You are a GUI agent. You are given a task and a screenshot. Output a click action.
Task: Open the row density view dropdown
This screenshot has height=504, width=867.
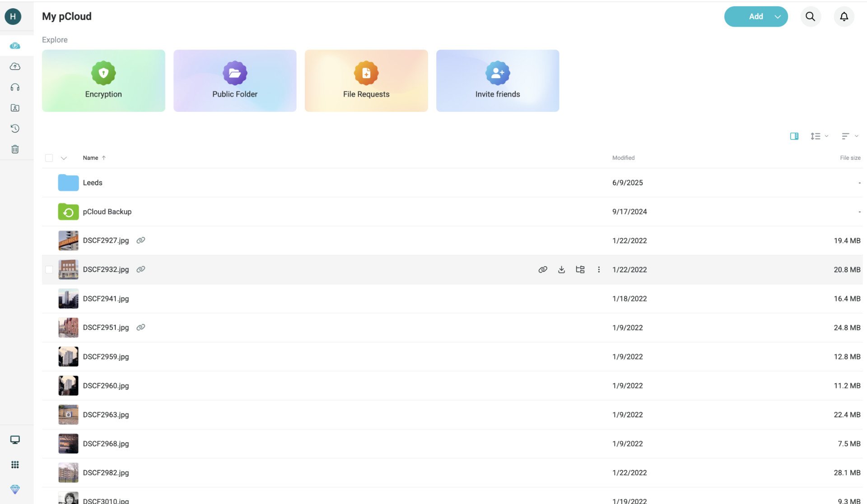click(819, 136)
